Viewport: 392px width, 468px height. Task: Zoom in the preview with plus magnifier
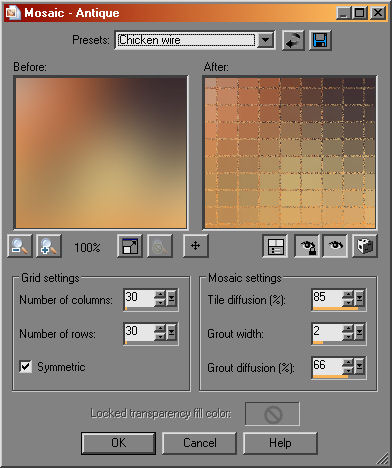pyautogui.click(x=49, y=246)
